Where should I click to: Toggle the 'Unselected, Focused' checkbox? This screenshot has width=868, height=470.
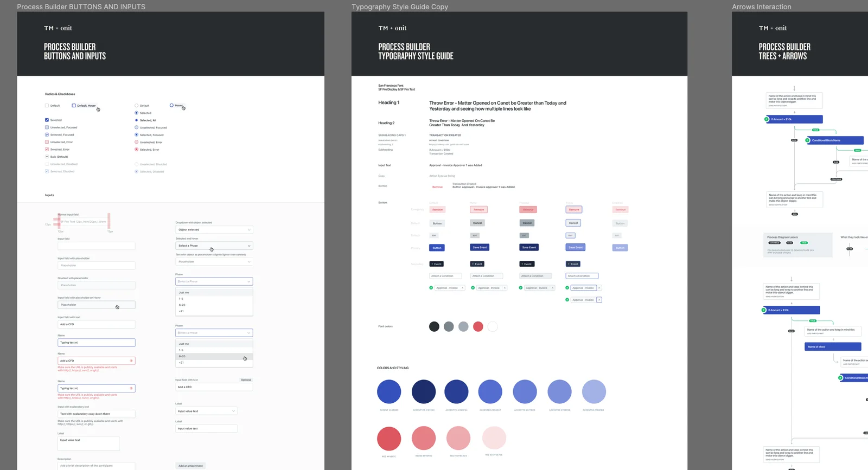click(x=47, y=127)
